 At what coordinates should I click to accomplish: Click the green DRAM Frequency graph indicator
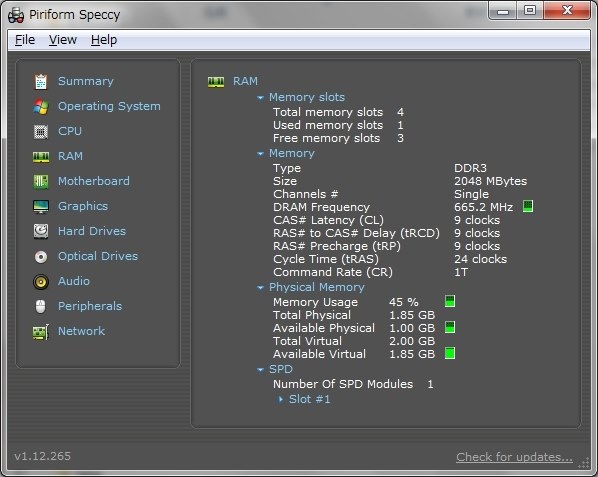point(528,206)
